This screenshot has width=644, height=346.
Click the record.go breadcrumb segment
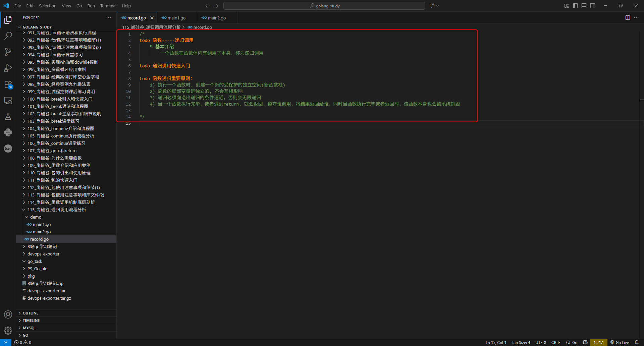pos(200,27)
